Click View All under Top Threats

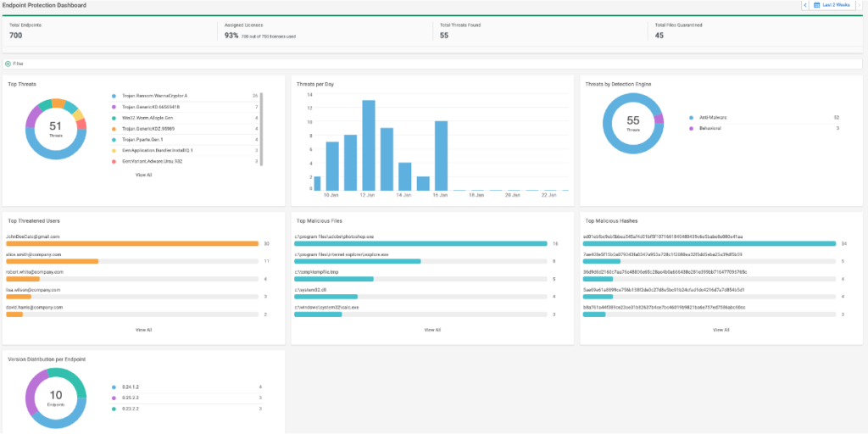click(x=143, y=175)
